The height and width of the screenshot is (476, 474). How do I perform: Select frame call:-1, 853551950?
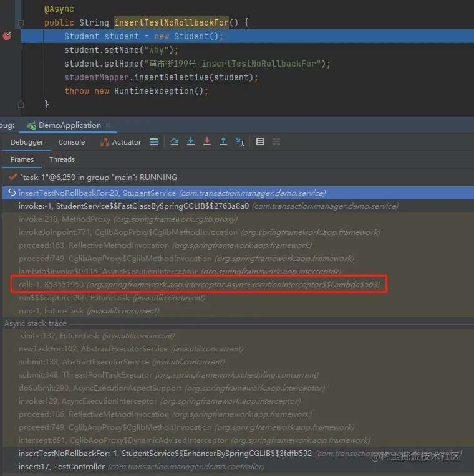238,285
